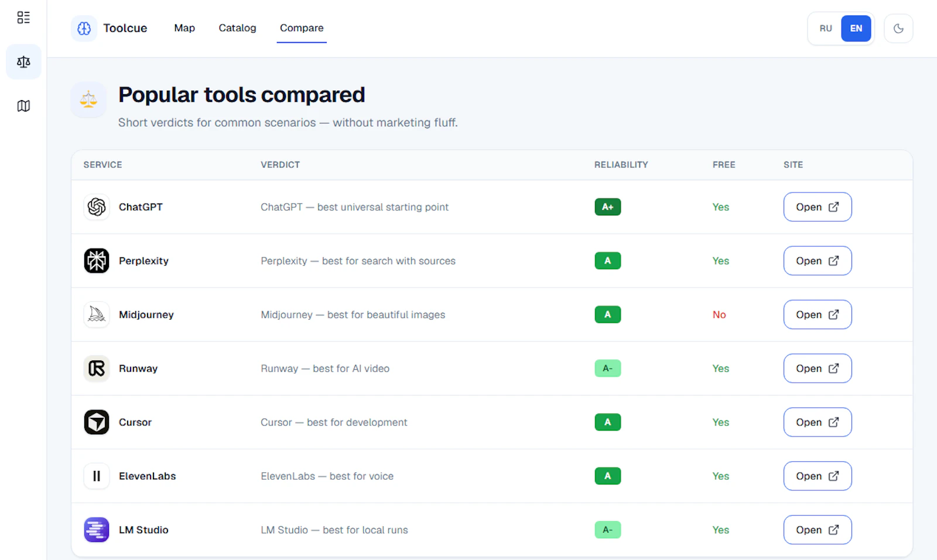
Task: Click 'best for beautiful images' verdict
Action: click(387, 314)
